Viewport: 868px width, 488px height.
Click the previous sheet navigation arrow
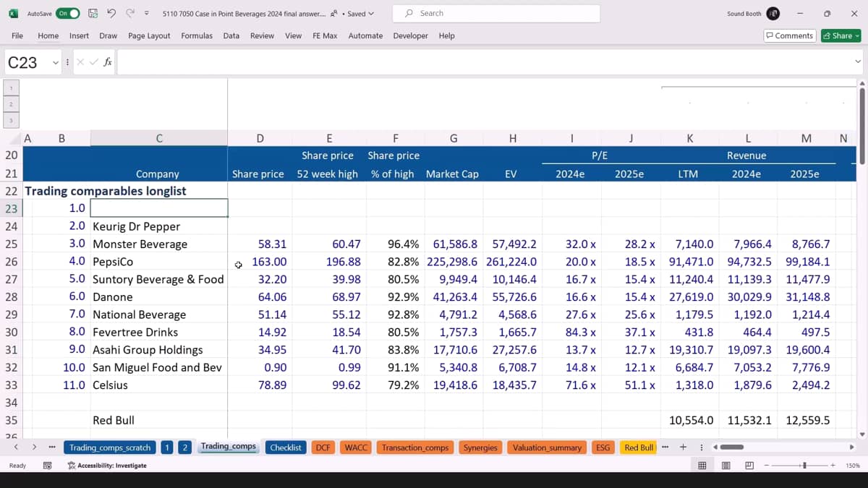click(16, 448)
